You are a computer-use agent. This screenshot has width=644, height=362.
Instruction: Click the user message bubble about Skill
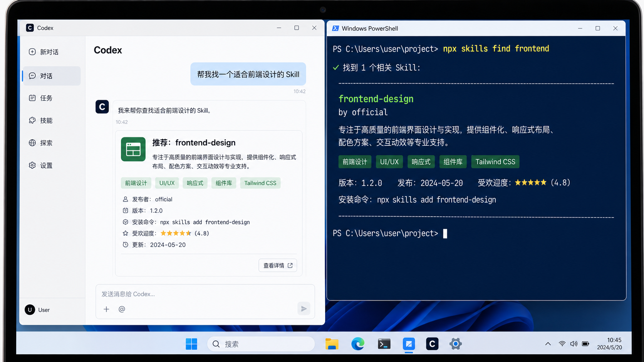[x=248, y=74]
